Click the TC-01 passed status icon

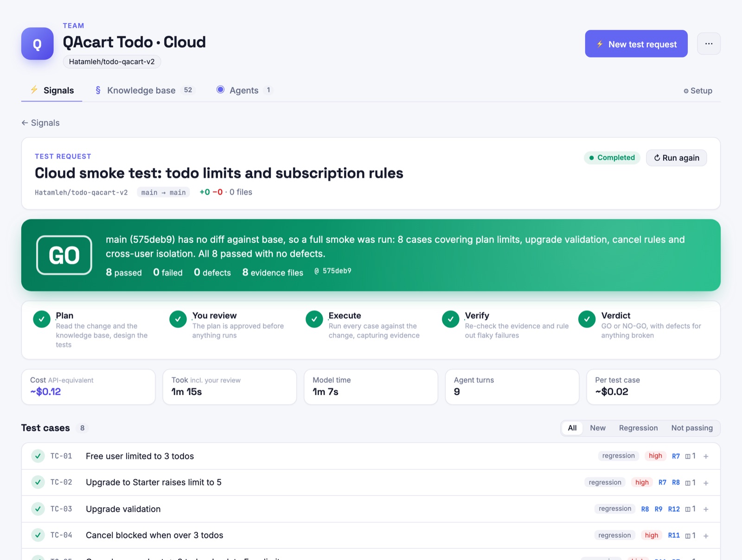point(38,456)
